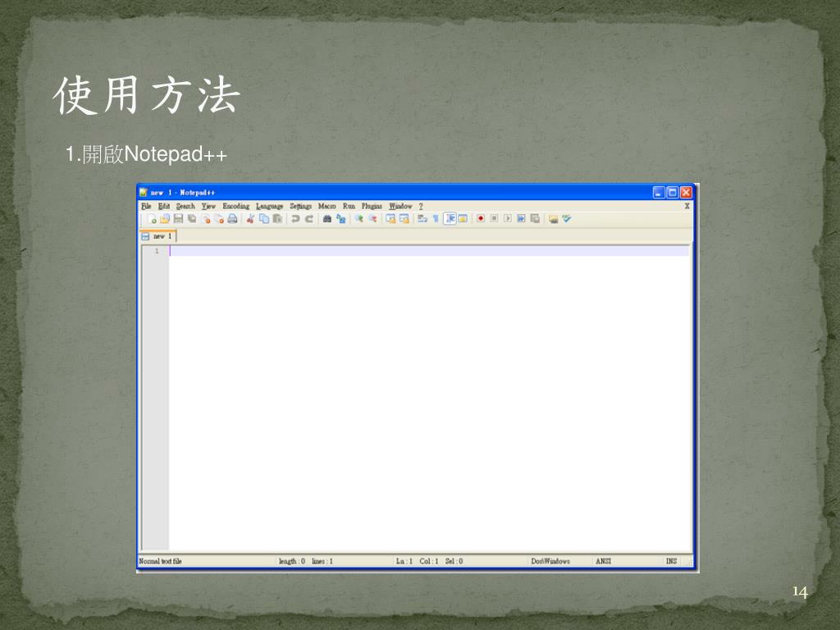Click the Close All documents toolbar icon
Viewport: 840px width, 630px height.
click(219, 218)
